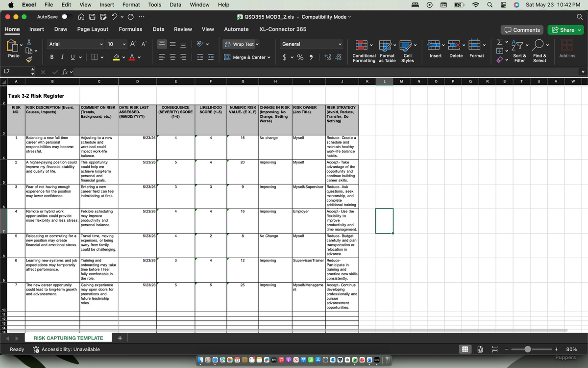Increase indent of cell contents
Screen dimensions: 588x368
210,57
